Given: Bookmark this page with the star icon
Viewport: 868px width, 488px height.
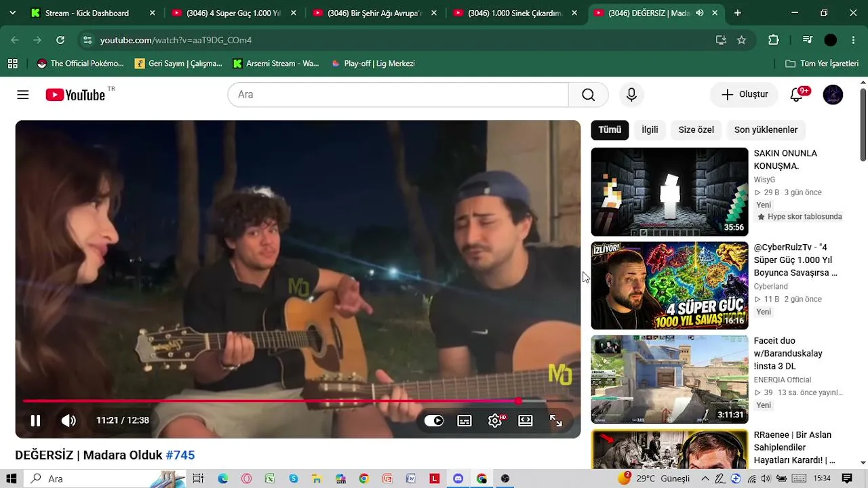Looking at the screenshot, I should click(x=741, y=40).
